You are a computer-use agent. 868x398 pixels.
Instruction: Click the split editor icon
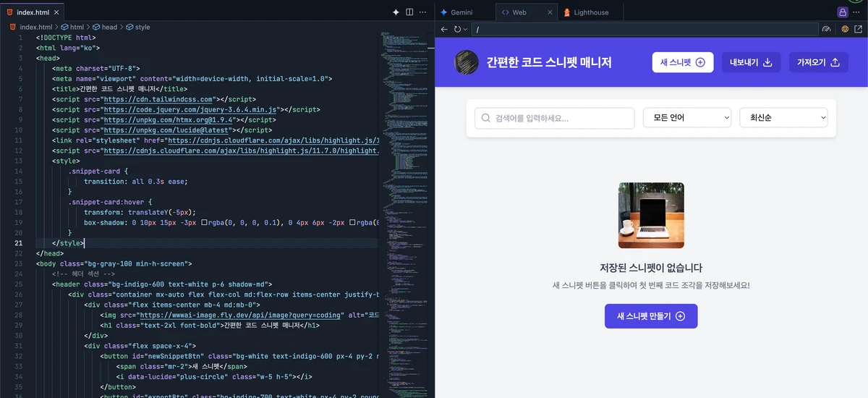[409, 12]
